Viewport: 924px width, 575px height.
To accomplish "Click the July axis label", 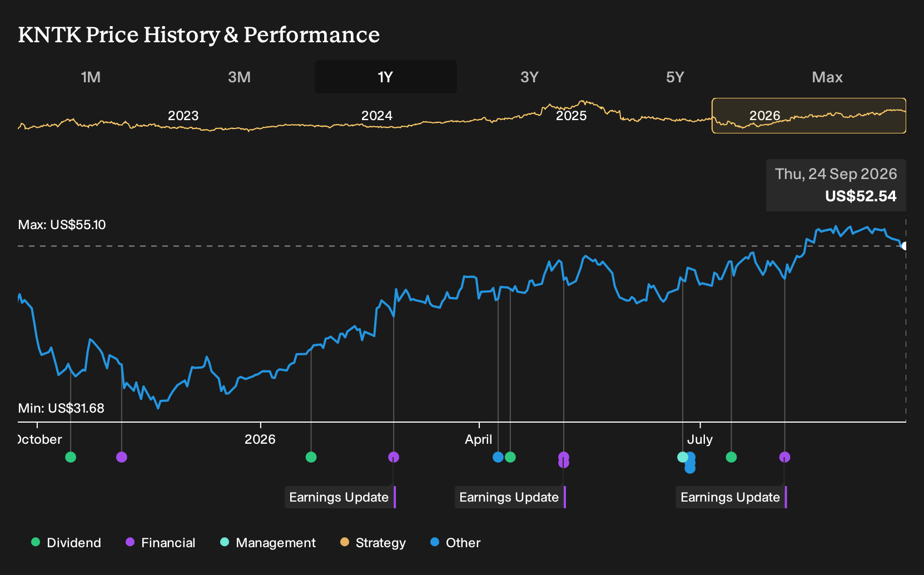I will [x=700, y=439].
